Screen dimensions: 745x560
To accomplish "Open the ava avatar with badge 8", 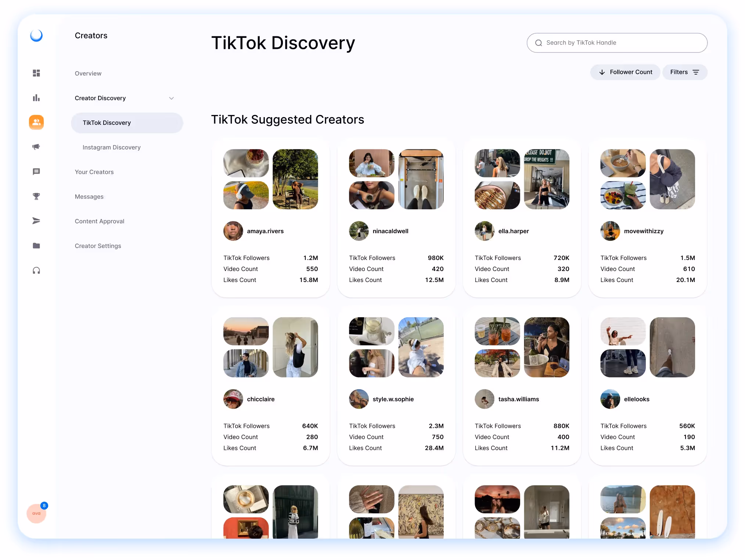I will tap(36, 513).
